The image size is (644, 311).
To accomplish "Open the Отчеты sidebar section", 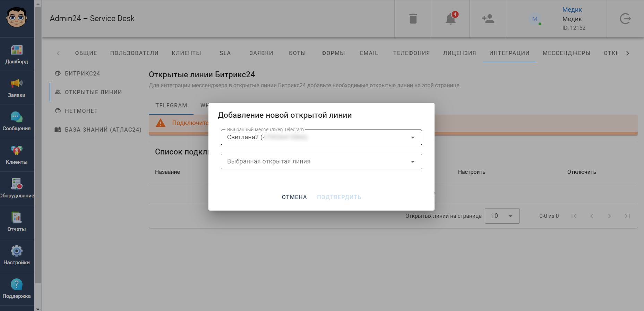I will coord(17,222).
